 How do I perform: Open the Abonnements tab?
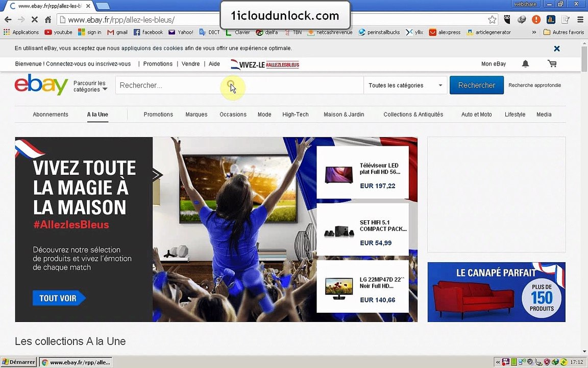(x=50, y=114)
